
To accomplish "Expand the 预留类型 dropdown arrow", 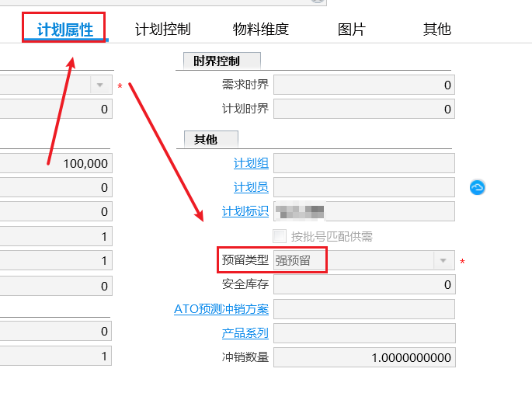I will pyautogui.click(x=443, y=261).
